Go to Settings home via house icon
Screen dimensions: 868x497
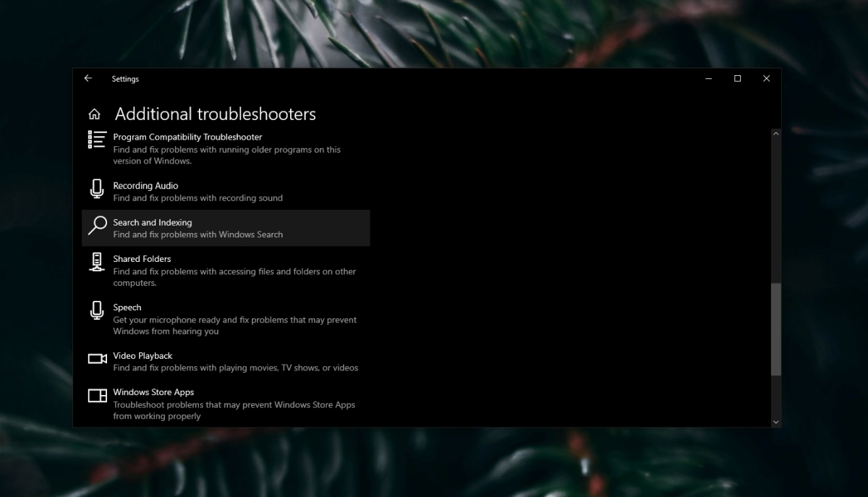(94, 114)
